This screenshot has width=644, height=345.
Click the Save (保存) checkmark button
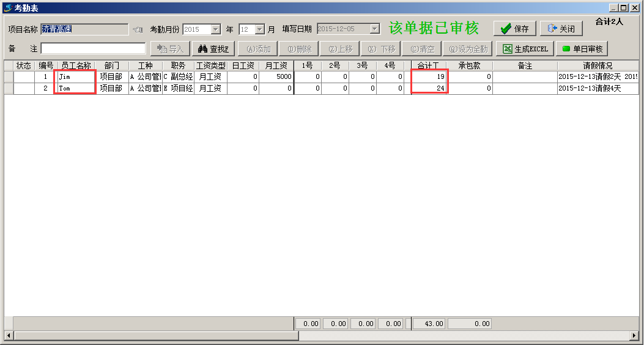coord(514,29)
